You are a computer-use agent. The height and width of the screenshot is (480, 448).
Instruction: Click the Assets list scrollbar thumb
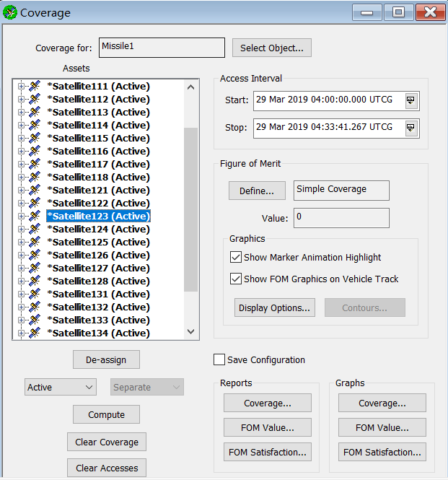[x=191, y=210]
